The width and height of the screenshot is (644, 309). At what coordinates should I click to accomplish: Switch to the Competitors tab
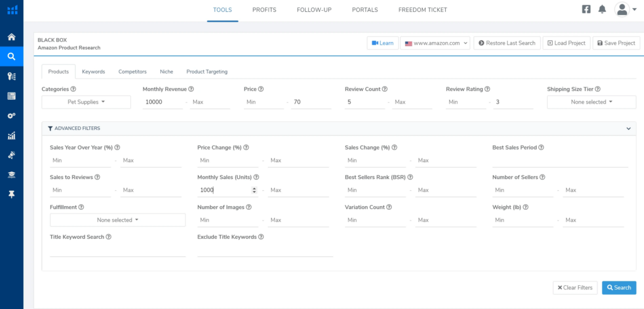click(x=132, y=72)
